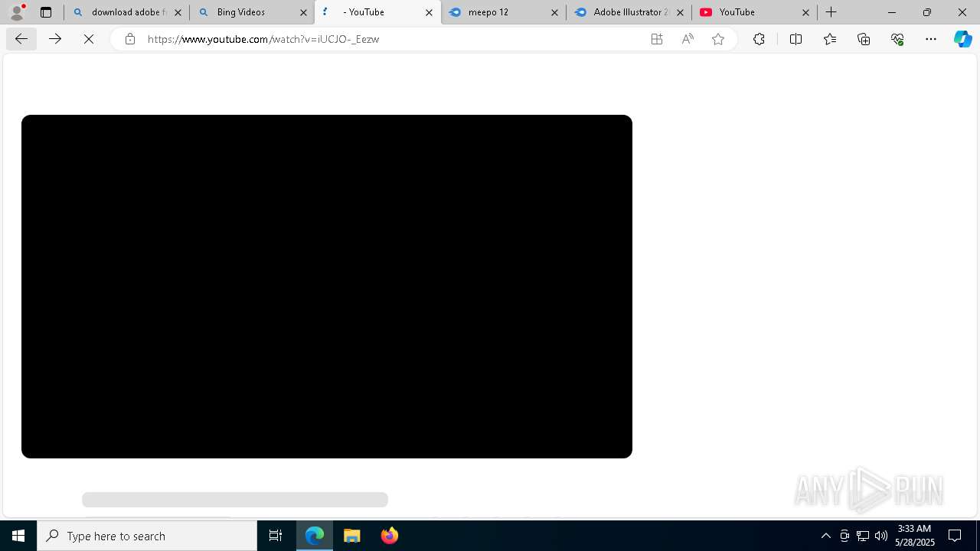
Task: Go back to previous page
Action: click(x=21, y=39)
